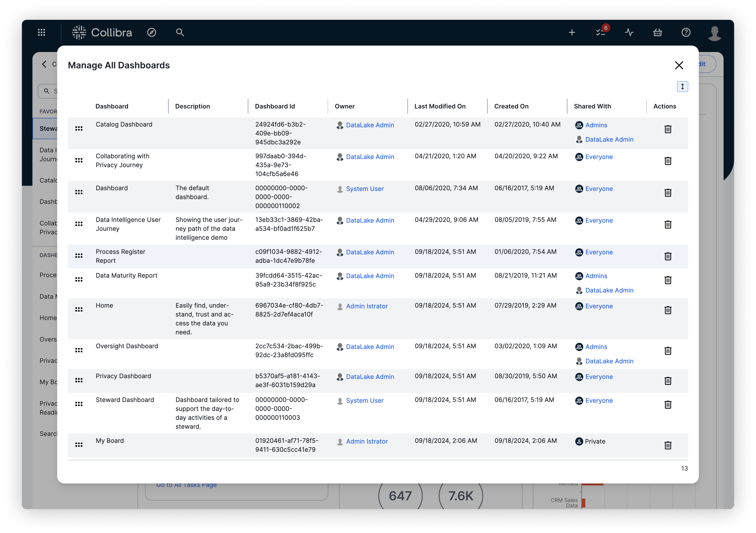Open Everyone group in Privacy Dashboard row
The width and height of the screenshot is (756, 533).
click(x=599, y=376)
